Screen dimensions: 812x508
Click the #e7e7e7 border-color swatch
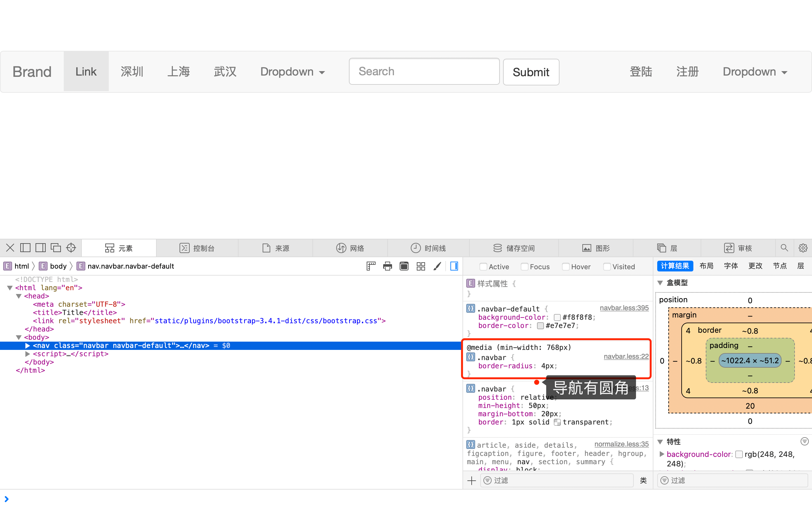coord(540,326)
